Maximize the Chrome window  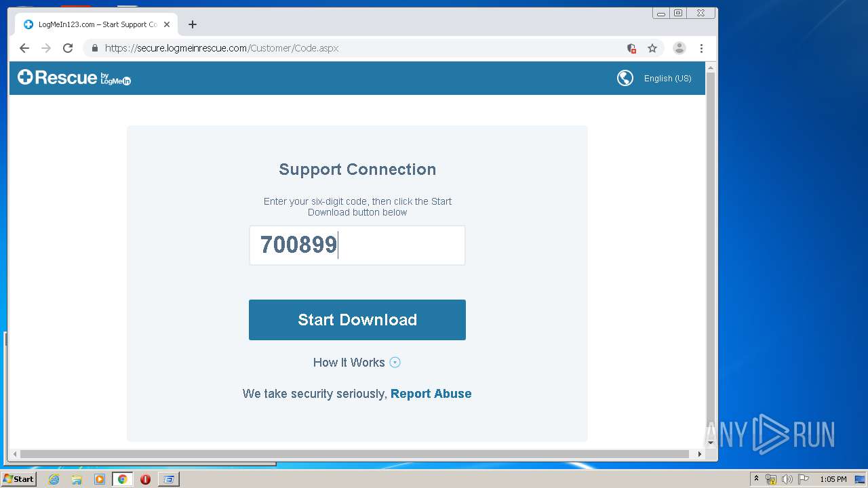coord(678,13)
